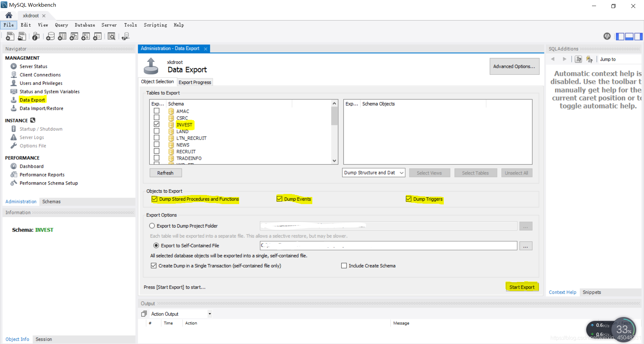Toggle the left sidebar panel icon

tap(620, 36)
